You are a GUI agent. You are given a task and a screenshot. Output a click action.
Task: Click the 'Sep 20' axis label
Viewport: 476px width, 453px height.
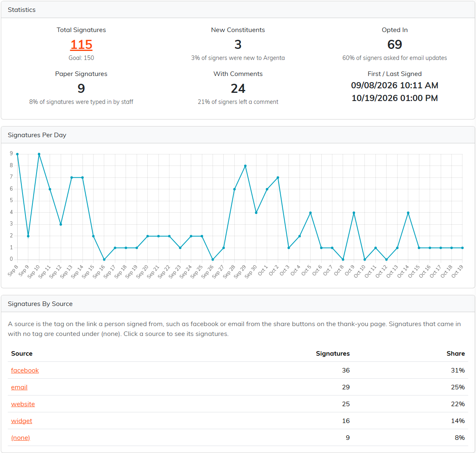click(142, 271)
